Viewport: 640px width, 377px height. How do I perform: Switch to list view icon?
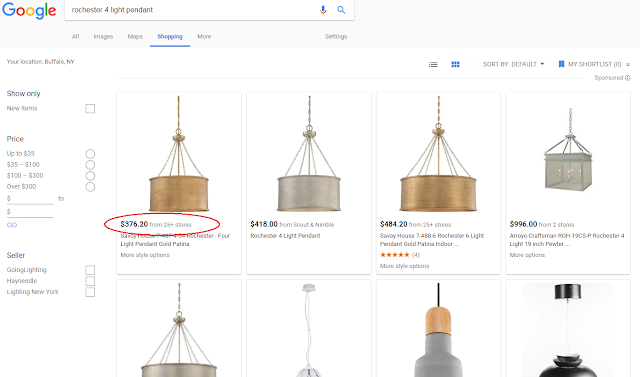[x=433, y=64]
